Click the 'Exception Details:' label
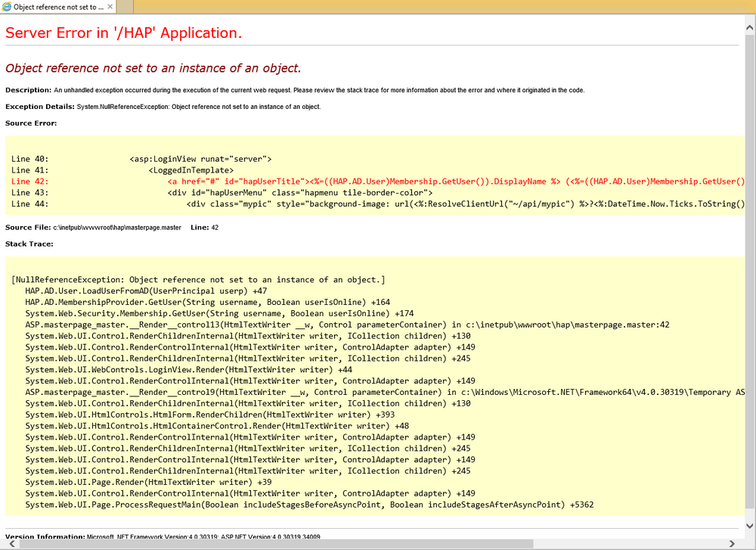Viewport: 756px width, 550px height. coord(40,107)
